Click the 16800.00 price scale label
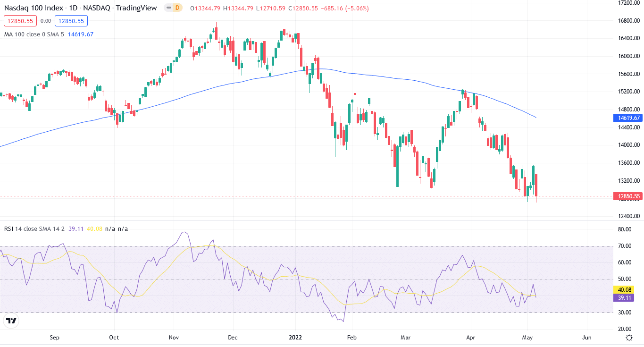644x347 pixels. 628,21
